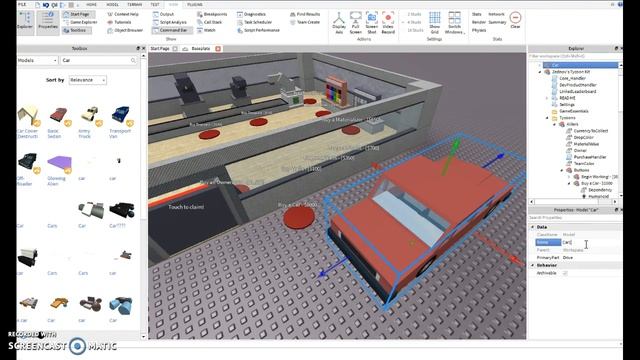Open the Sort by Relevance dropdown
This screenshot has height=360, width=640.
point(87,80)
